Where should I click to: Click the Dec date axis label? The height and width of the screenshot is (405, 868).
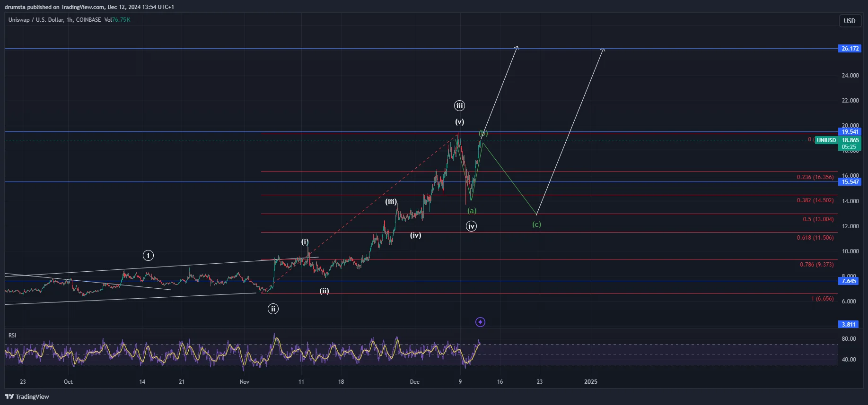coord(414,382)
